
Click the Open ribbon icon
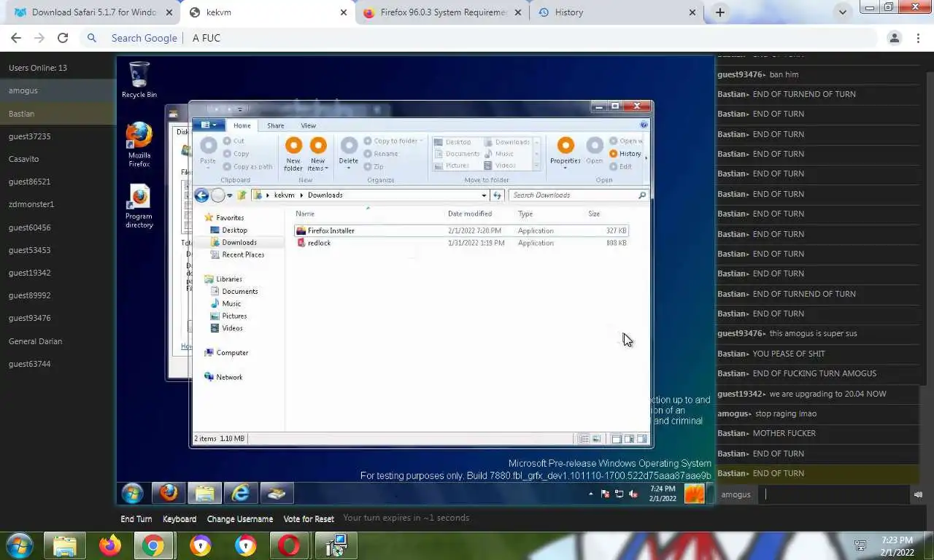tap(595, 146)
